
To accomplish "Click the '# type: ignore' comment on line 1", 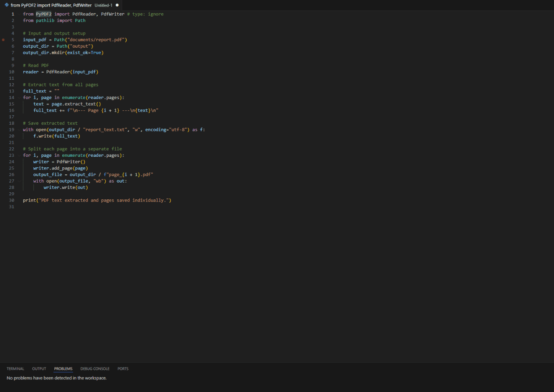I will (145, 14).
